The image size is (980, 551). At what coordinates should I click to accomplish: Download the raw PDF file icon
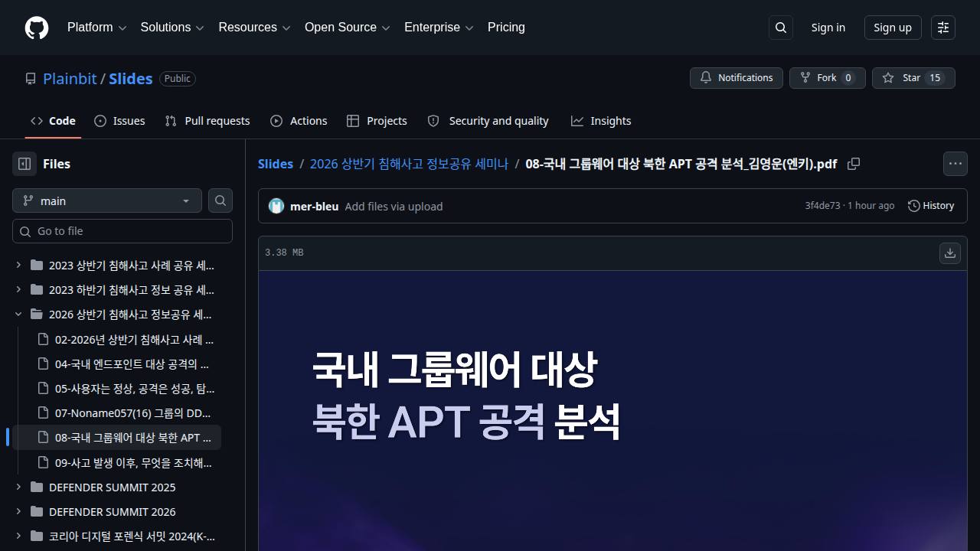tap(950, 253)
